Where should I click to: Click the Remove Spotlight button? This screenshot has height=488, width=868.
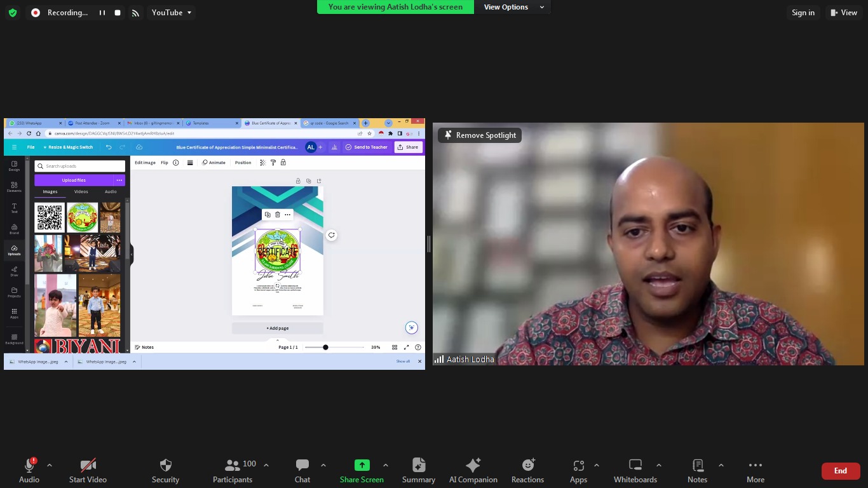(x=480, y=135)
